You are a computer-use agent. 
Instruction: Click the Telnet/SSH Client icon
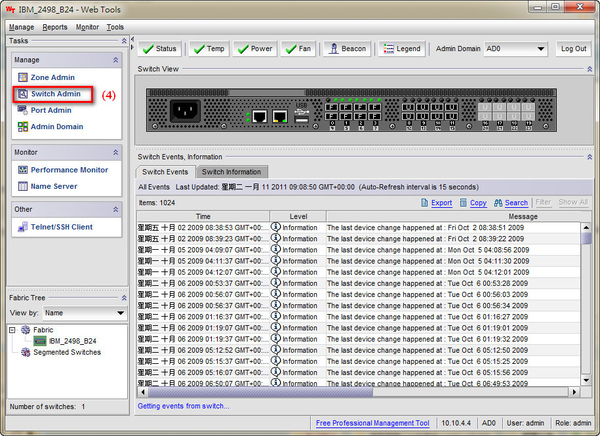coord(23,227)
